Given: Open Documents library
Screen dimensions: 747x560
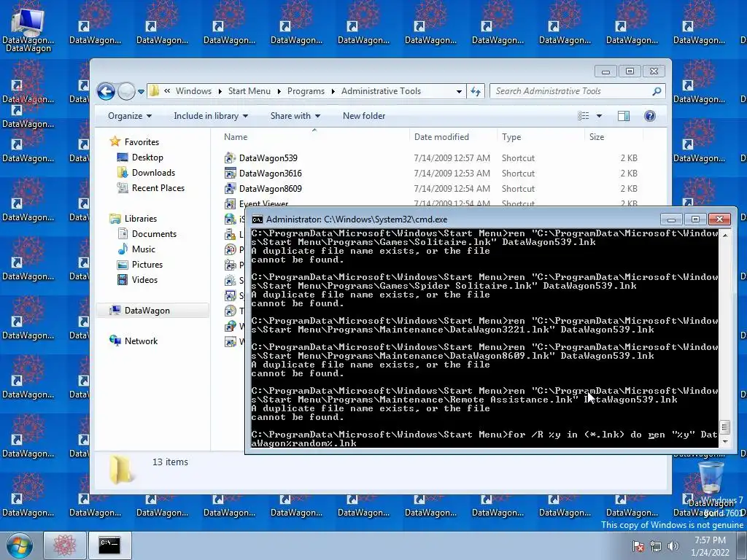Looking at the screenshot, I should pos(154,234).
